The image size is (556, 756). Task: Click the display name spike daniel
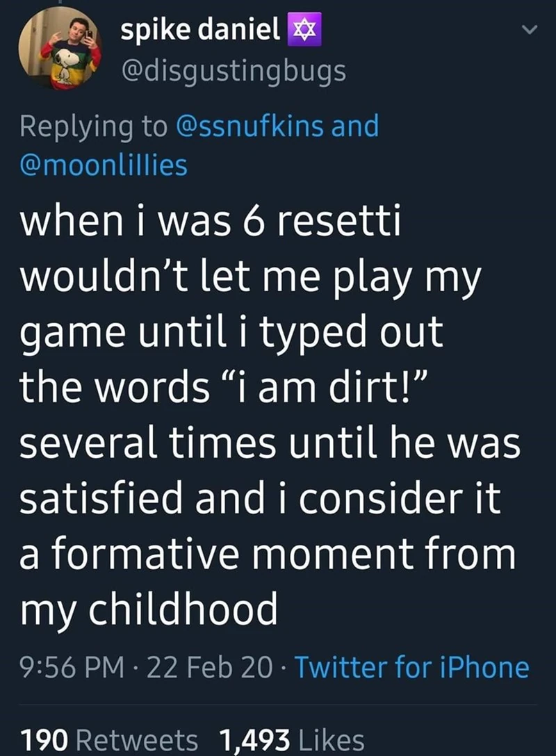(200, 32)
